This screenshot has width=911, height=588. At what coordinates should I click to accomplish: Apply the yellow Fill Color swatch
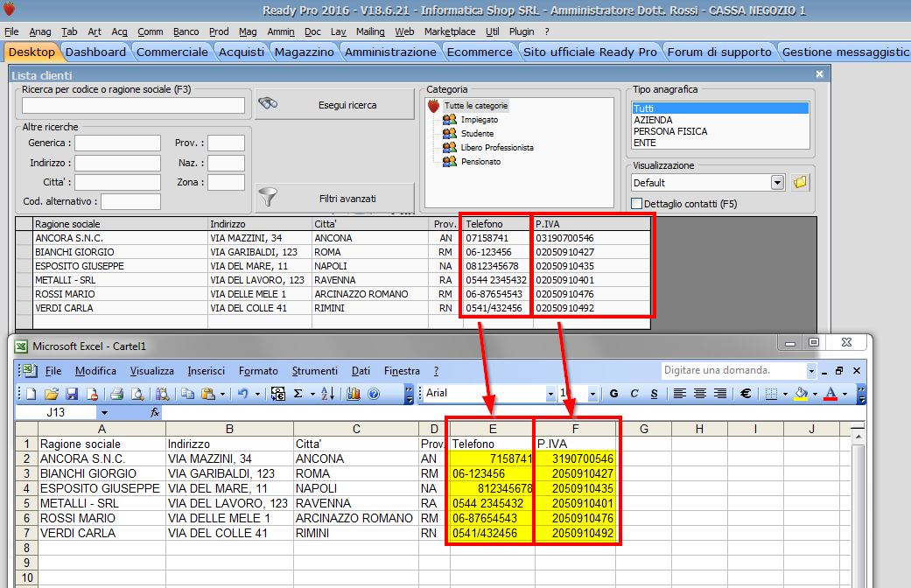802,394
